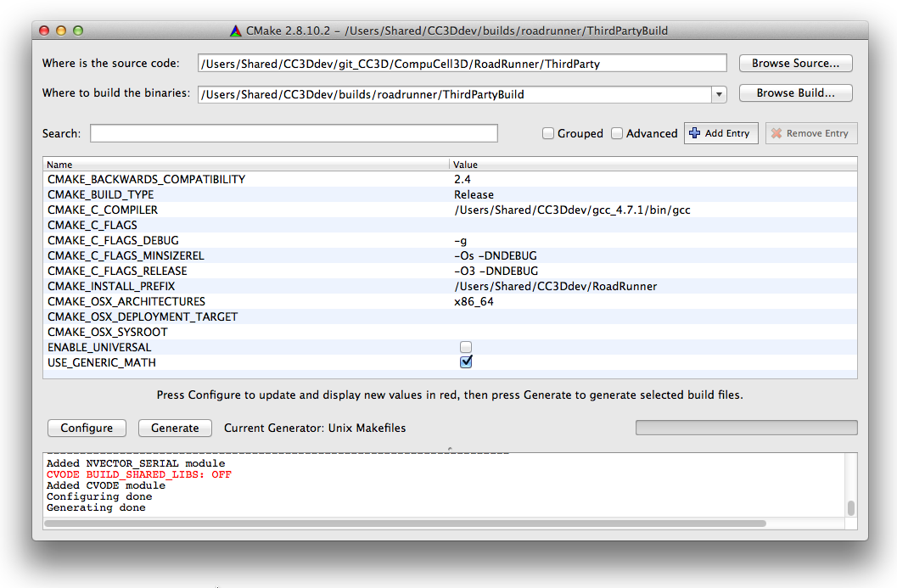Click the output log vertical scrollbar
The width and height of the screenshot is (897, 588).
pyautogui.click(x=850, y=507)
